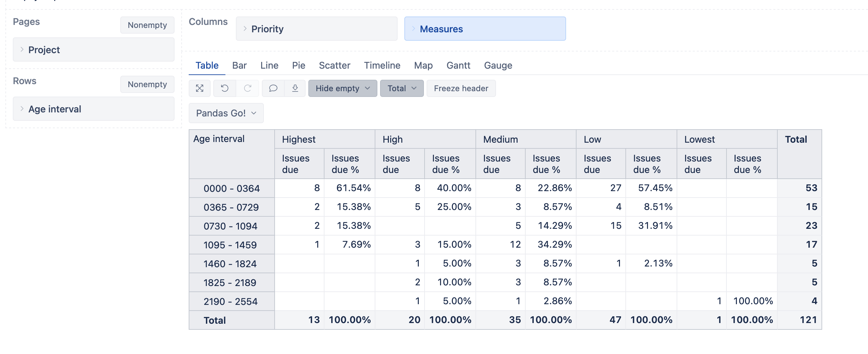Expand the Age interval chevron
This screenshot has width=868, height=354.
(22, 109)
